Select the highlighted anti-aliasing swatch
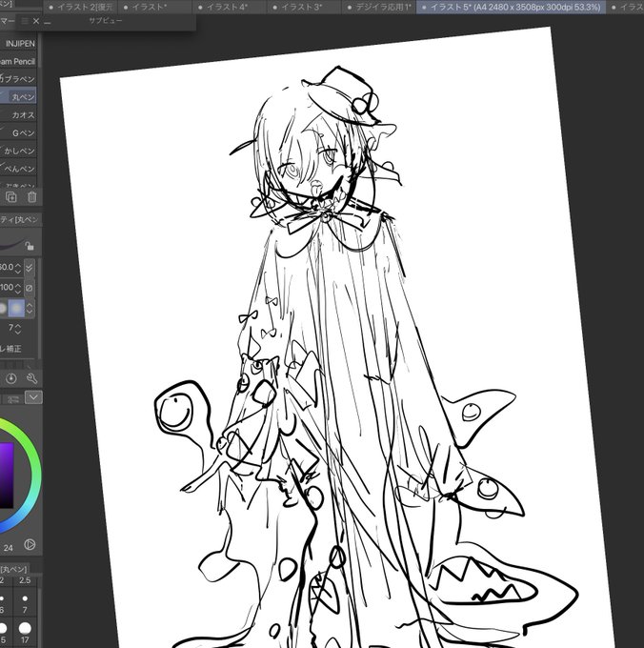This screenshot has width=644, height=648. click(16, 309)
